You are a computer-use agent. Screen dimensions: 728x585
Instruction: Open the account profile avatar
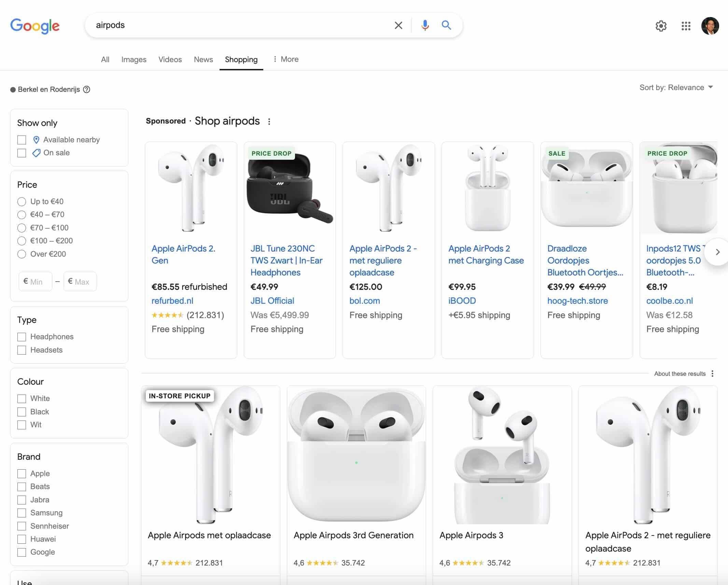click(x=710, y=26)
